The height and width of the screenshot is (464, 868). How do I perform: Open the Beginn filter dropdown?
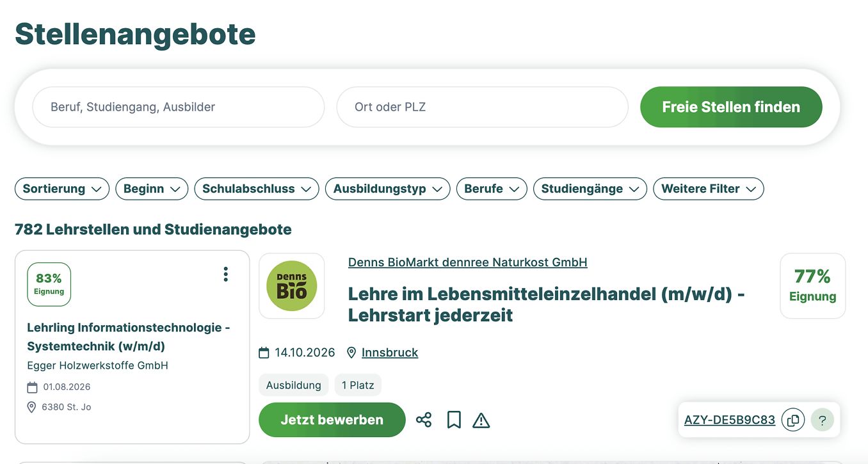coord(152,189)
